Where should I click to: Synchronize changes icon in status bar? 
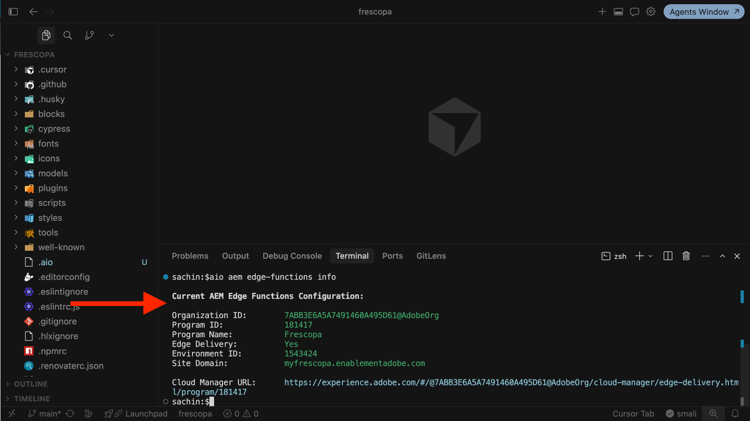coord(70,414)
